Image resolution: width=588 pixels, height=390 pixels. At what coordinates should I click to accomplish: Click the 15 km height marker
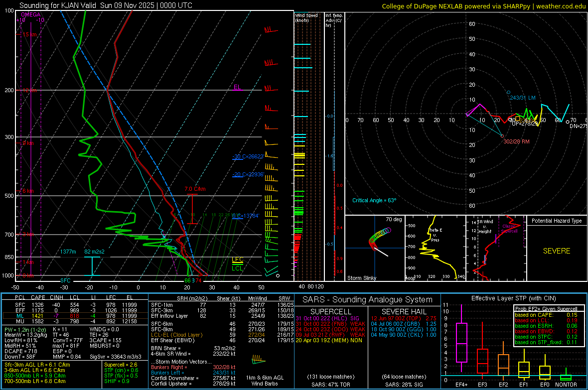click(29, 34)
